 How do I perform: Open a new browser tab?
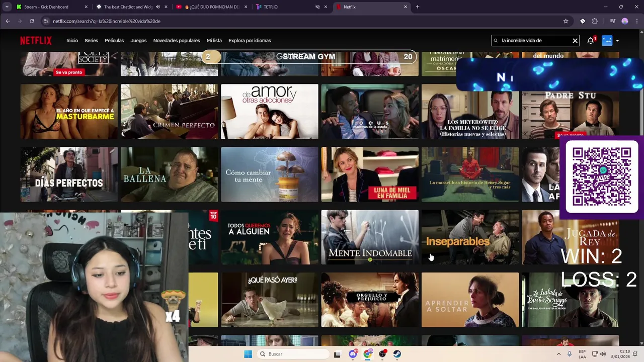coord(417,7)
